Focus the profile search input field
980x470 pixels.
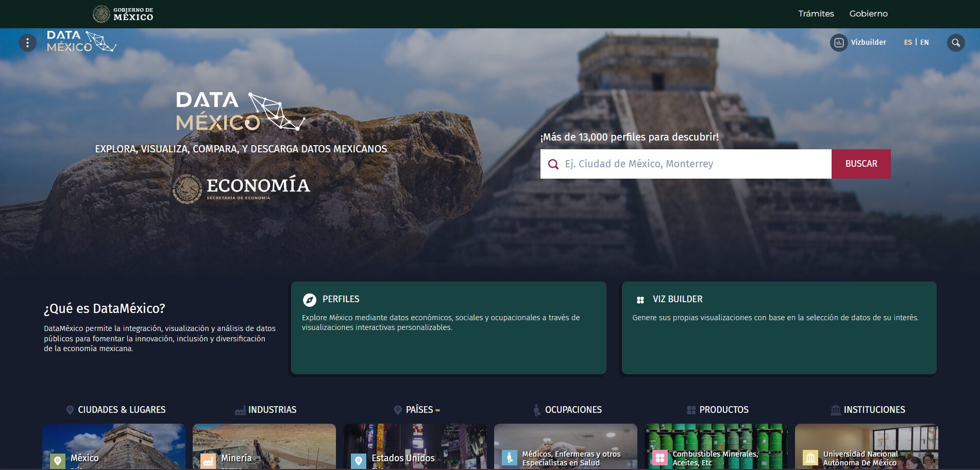click(x=686, y=164)
